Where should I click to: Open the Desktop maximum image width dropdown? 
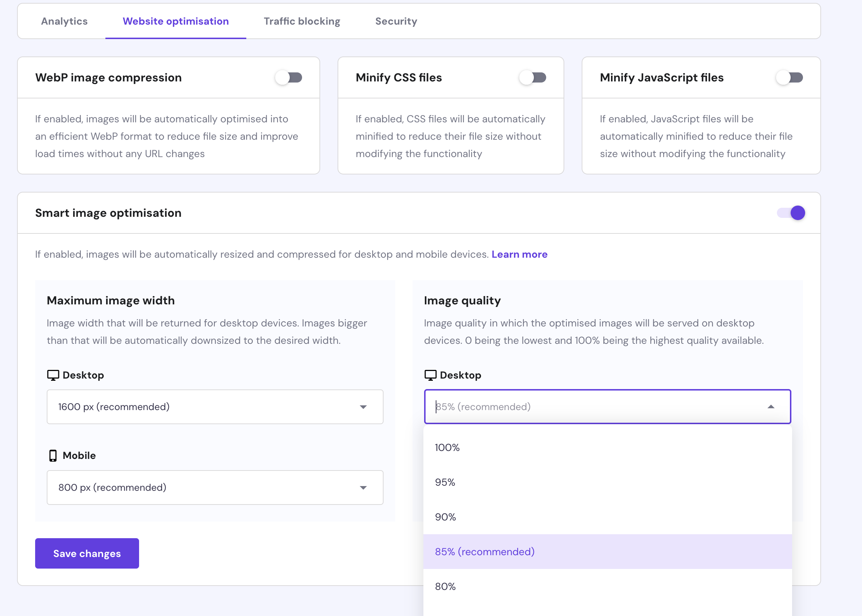click(215, 406)
